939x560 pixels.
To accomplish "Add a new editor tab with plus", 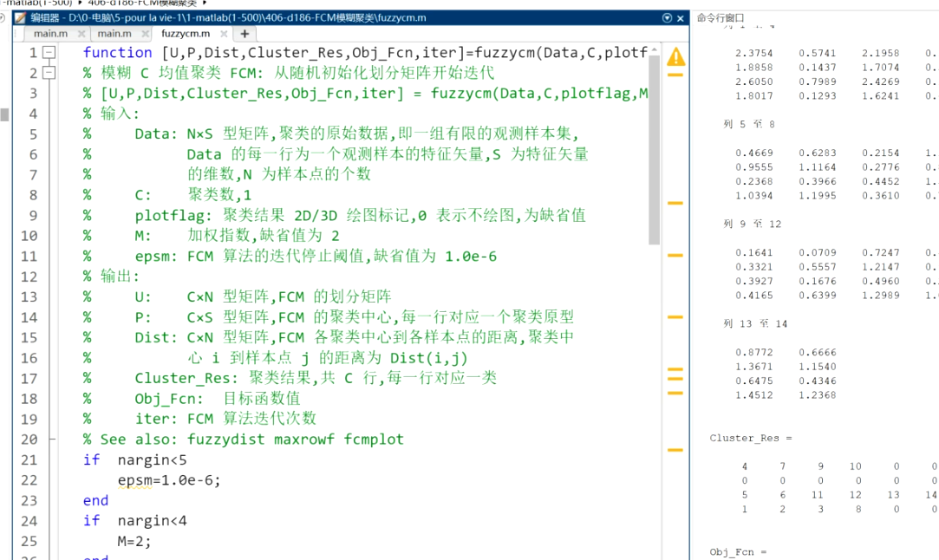I will pyautogui.click(x=245, y=34).
